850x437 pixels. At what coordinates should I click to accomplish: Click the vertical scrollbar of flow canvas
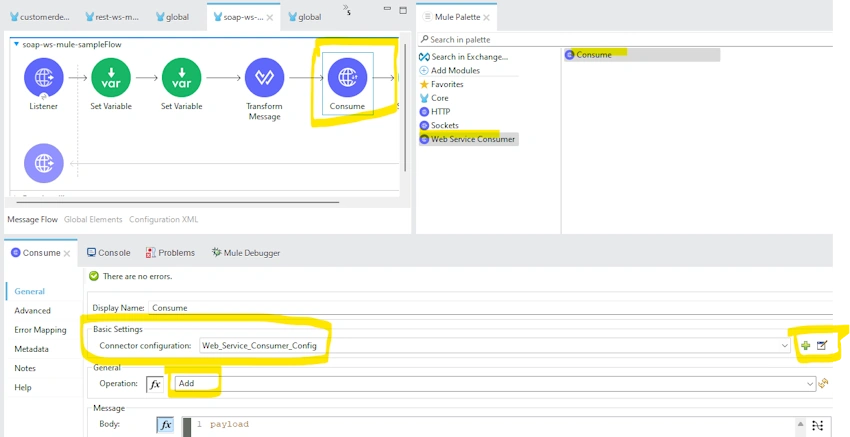(405, 107)
